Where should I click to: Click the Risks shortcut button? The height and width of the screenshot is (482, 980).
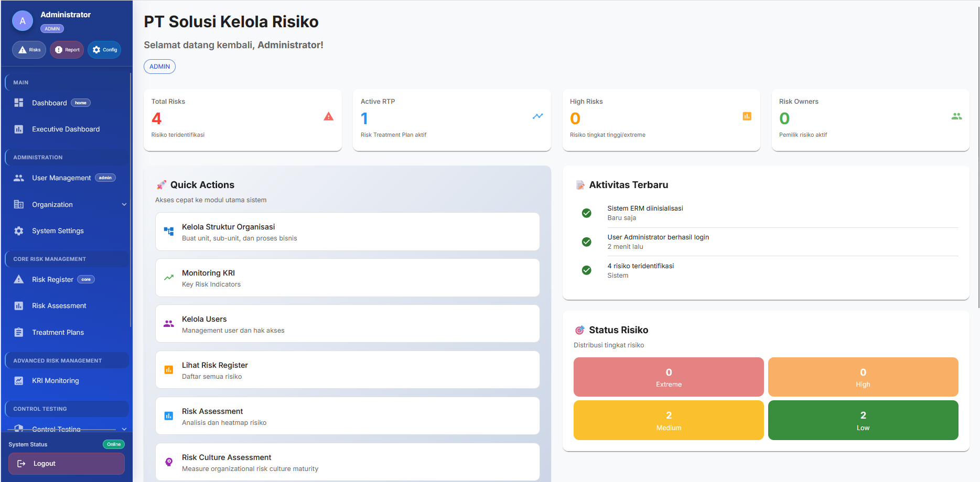(29, 50)
